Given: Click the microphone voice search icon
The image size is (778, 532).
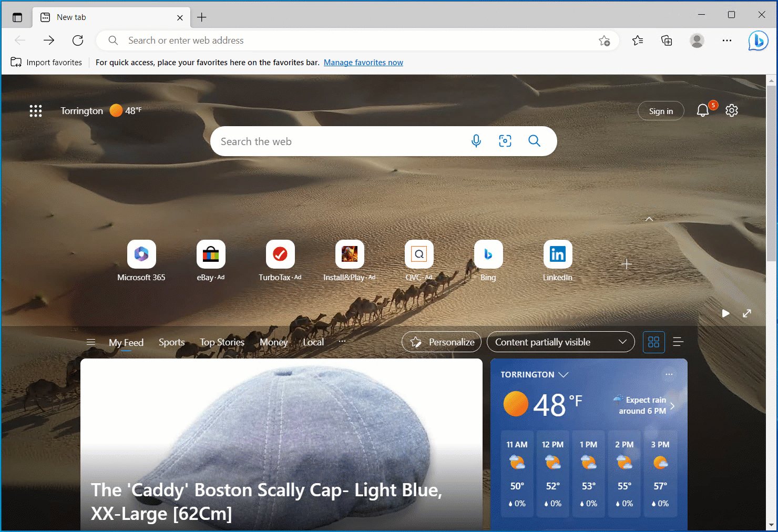Looking at the screenshot, I should [x=476, y=141].
